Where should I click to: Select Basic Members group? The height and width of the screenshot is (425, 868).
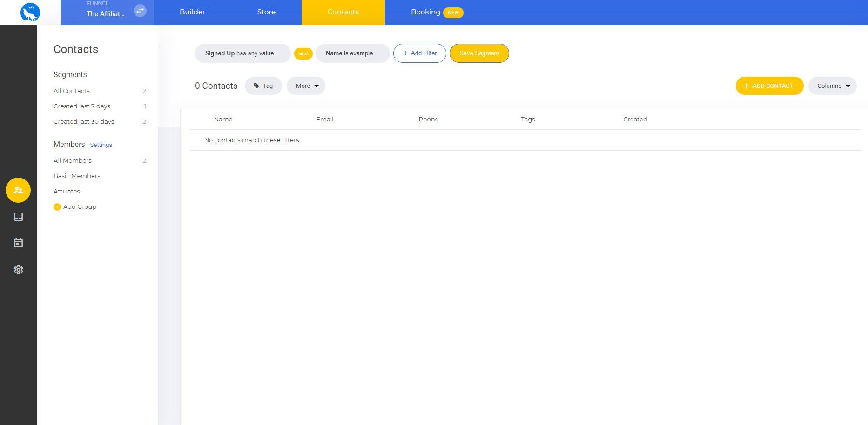pos(77,176)
